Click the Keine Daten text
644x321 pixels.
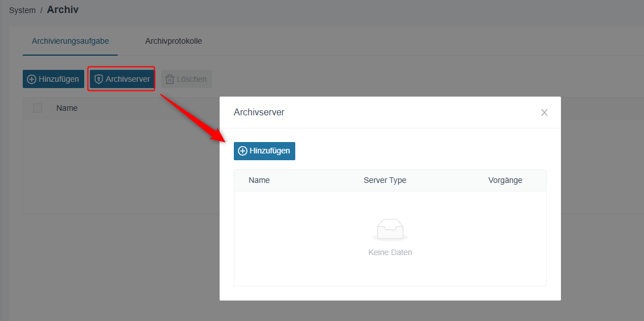(390, 252)
